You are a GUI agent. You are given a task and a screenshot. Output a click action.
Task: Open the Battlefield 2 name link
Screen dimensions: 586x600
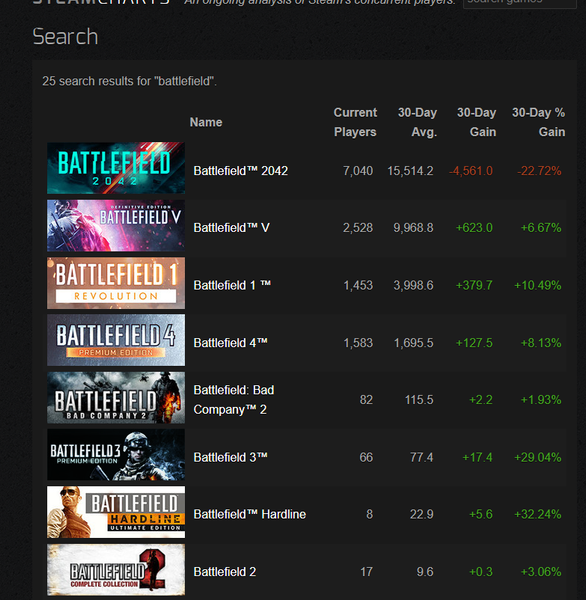(x=225, y=572)
